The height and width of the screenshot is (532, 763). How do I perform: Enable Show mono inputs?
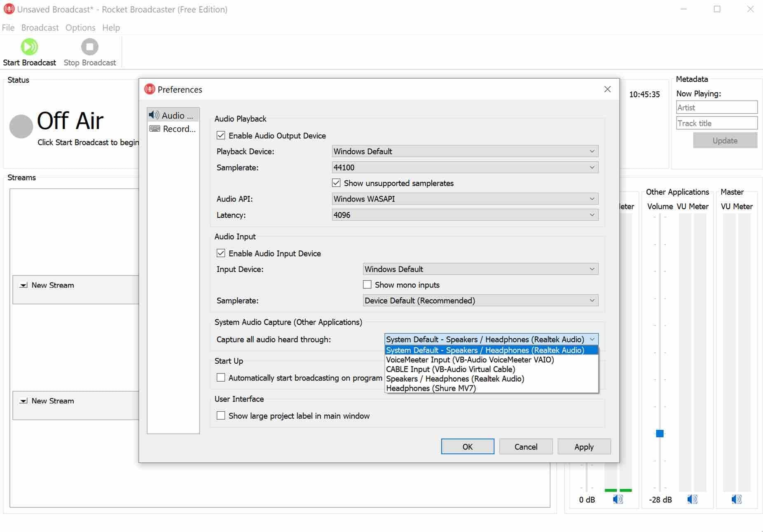click(367, 284)
